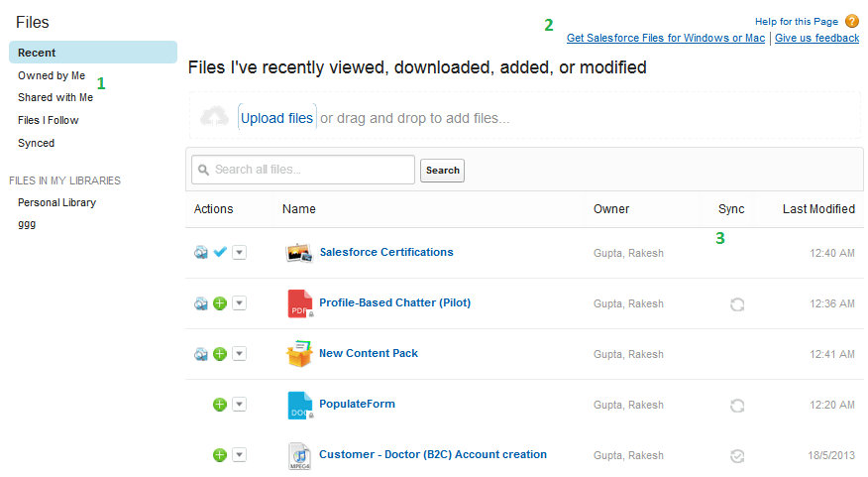Click preview icon for Salesforce Certifications
Image resolution: width=868 pixels, height=477 pixels.
pyautogui.click(x=200, y=253)
